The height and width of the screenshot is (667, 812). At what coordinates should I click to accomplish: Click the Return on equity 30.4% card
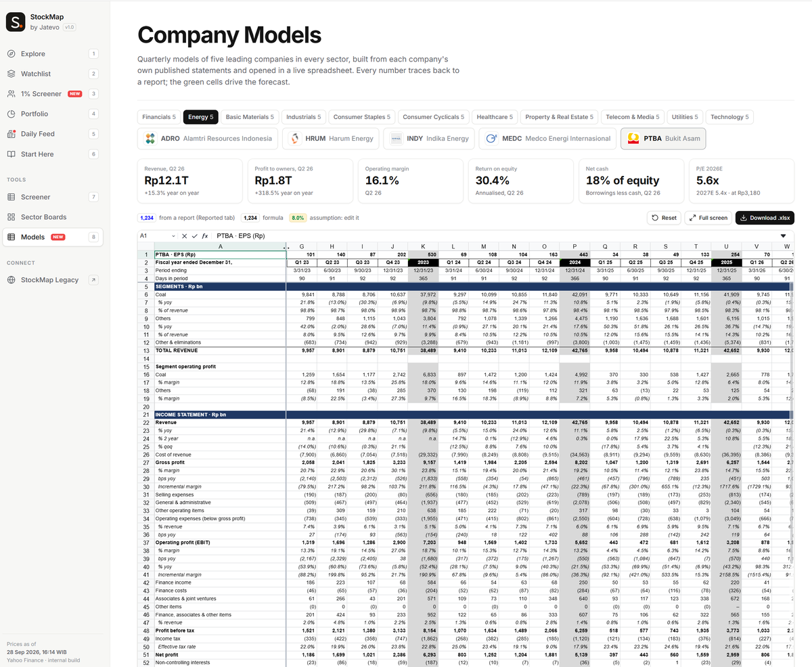click(520, 181)
